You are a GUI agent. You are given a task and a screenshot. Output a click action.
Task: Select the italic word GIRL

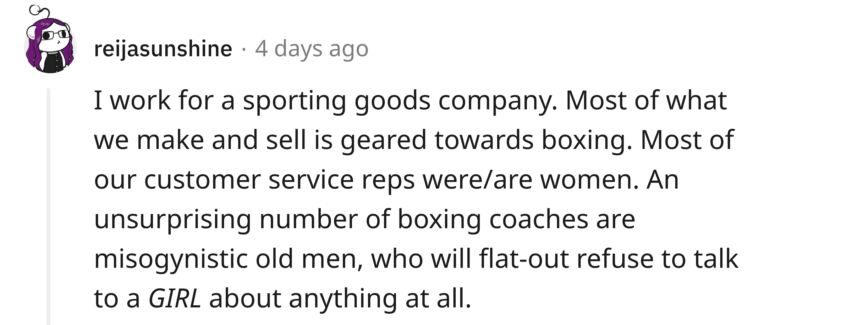(x=174, y=298)
